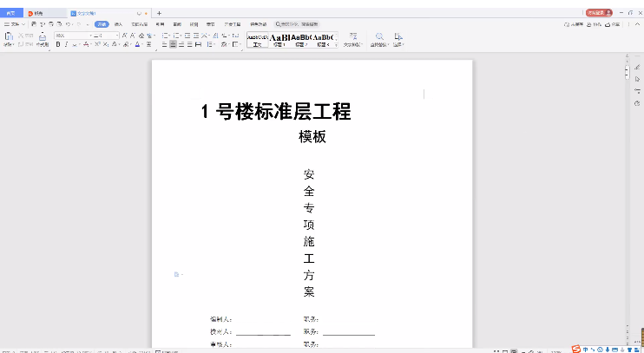Click the title text '1 号楼标准层工程'

tap(276, 112)
